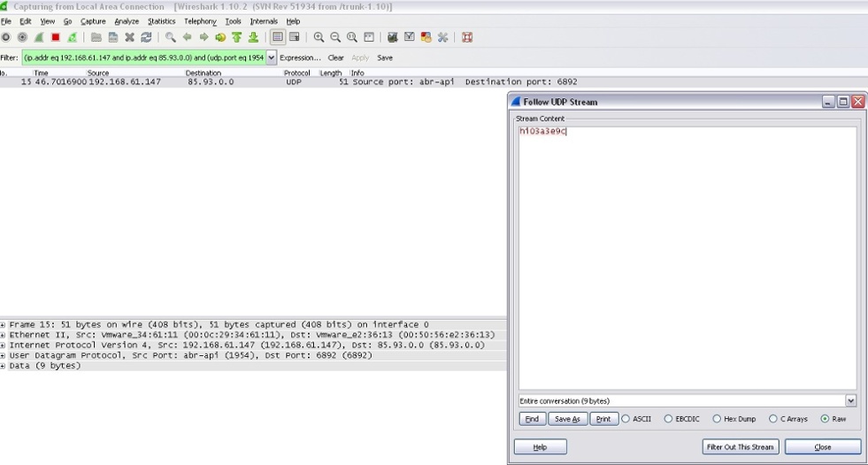Open the Capture menu

[93, 21]
